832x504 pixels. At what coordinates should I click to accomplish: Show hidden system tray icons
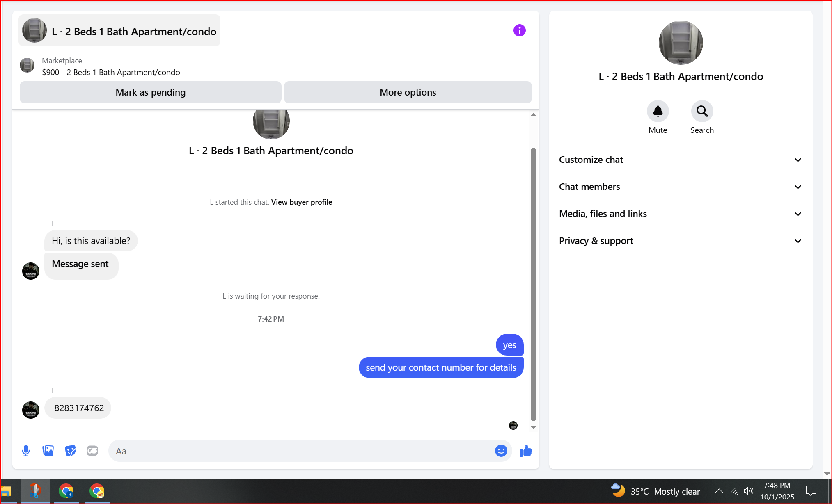point(719,491)
